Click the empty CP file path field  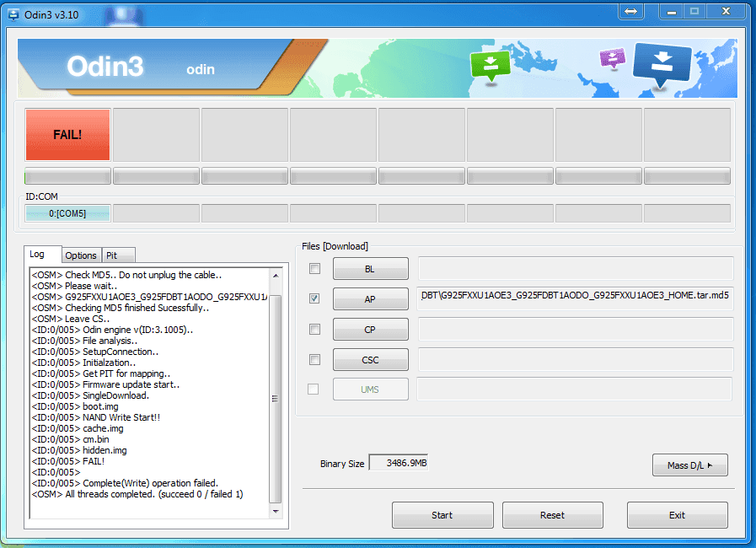coord(576,329)
